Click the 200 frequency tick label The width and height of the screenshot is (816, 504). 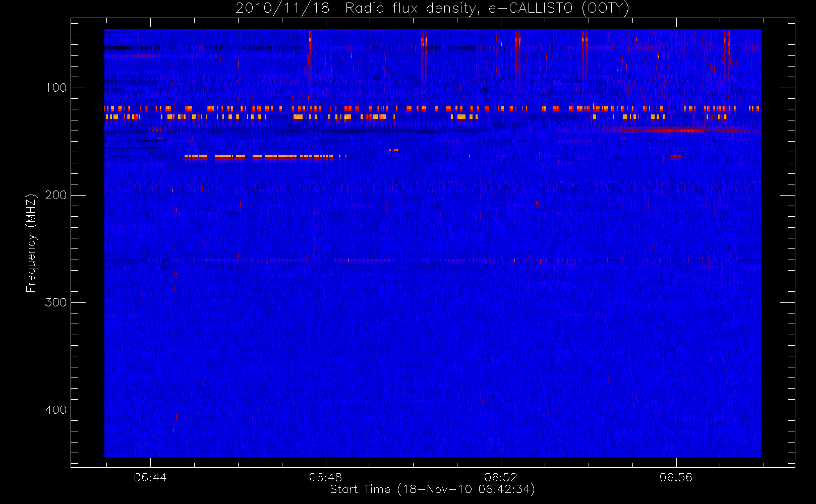[x=56, y=195]
